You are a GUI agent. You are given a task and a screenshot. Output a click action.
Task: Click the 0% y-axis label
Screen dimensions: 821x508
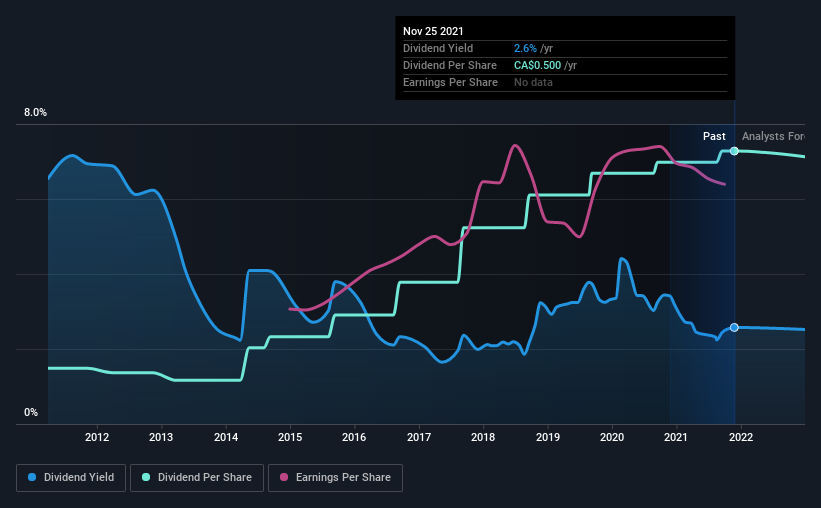31,413
